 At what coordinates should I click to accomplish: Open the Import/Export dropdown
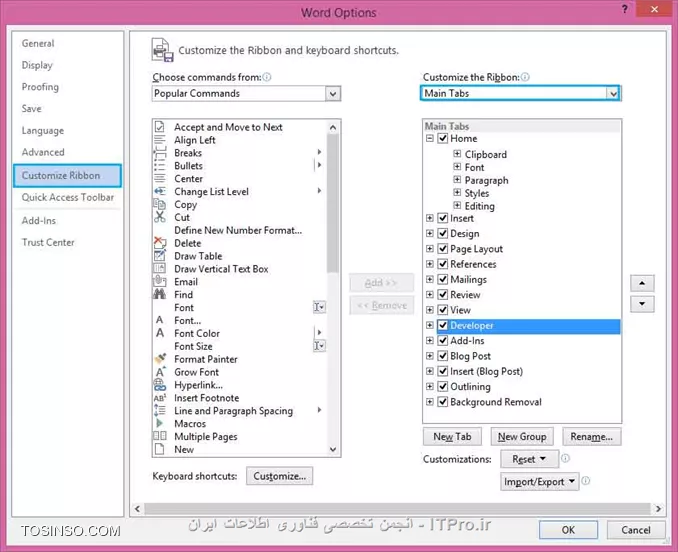(x=539, y=482)
